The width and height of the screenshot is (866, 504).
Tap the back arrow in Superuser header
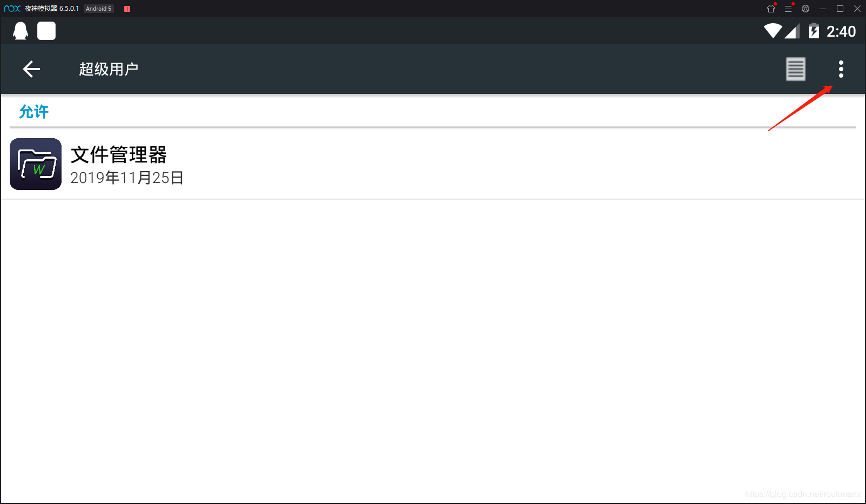(31, 69)
